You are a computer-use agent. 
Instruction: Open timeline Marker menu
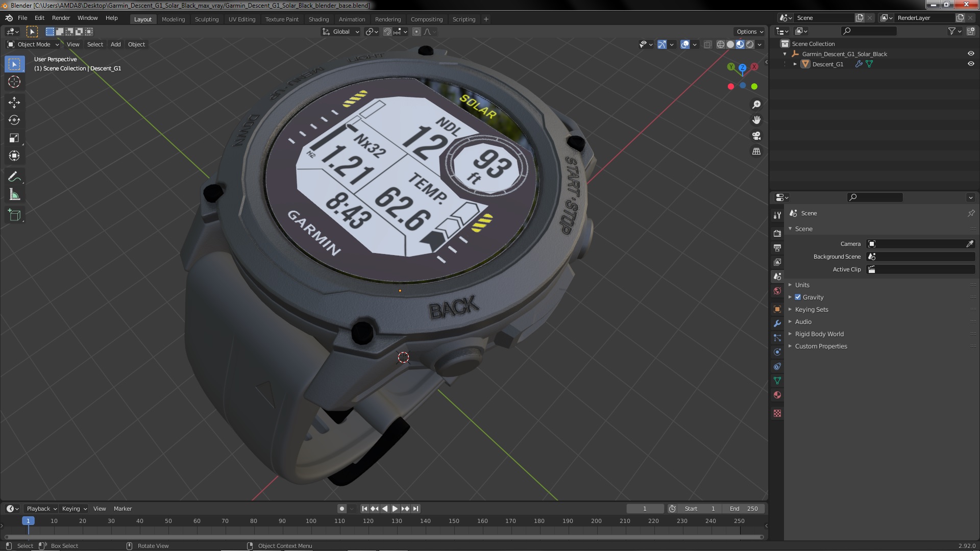click(122, 509)
